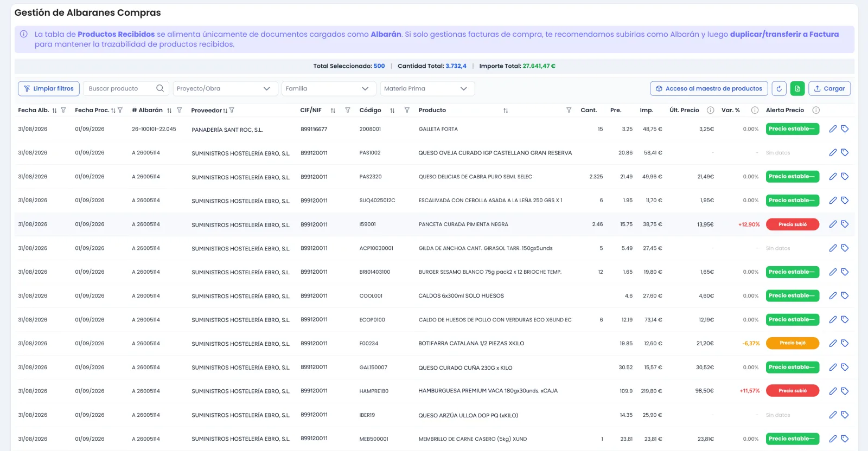Click the info icon next to Últ. Precio
Screen dimensions: 868x451
point(710,110)
